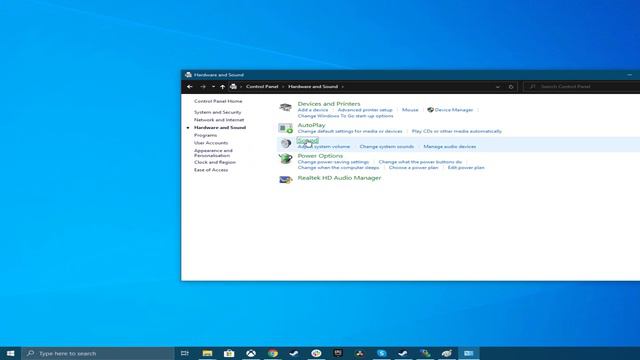Open Google Chrome from the taskbar
640x360 pixels.
coord(273,353)
